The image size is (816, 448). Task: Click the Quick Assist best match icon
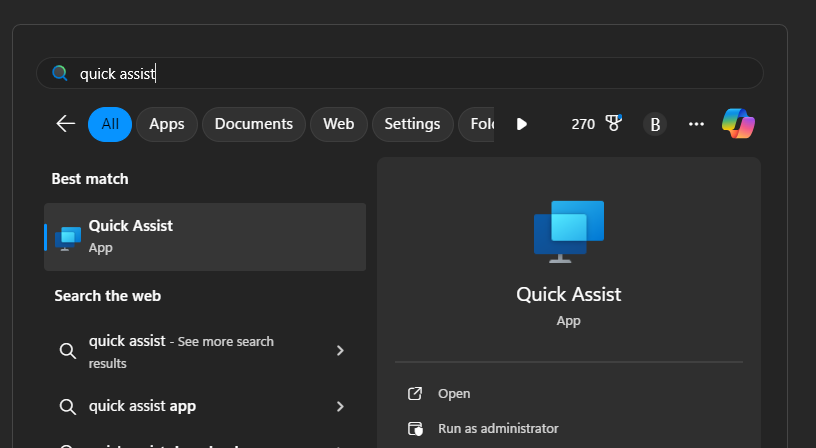click(x=68, y=237)
